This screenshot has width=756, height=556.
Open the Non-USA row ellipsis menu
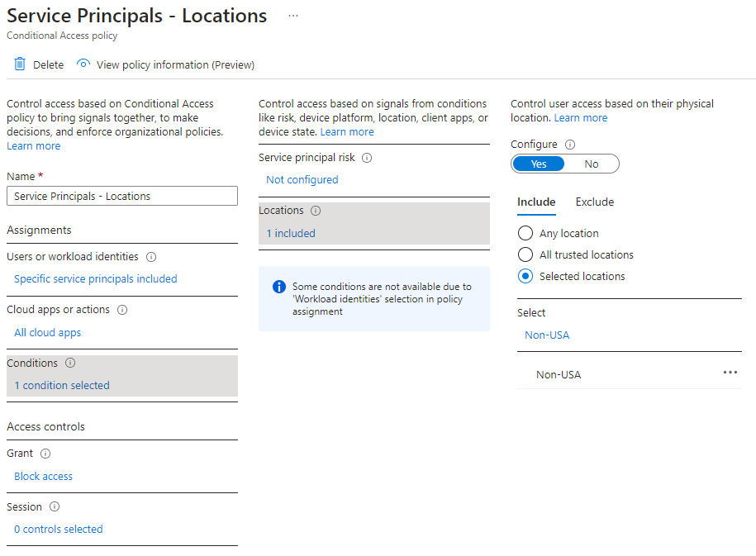click(730, 373)
